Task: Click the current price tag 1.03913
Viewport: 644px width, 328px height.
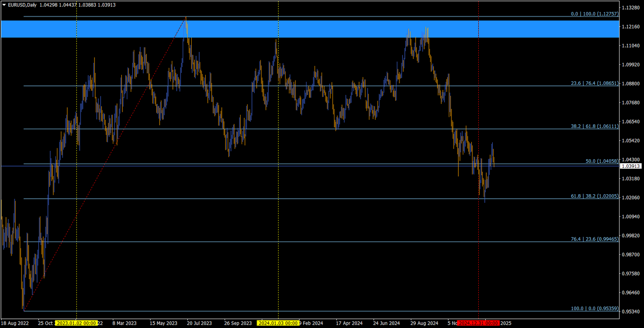Action: point(631,166)
